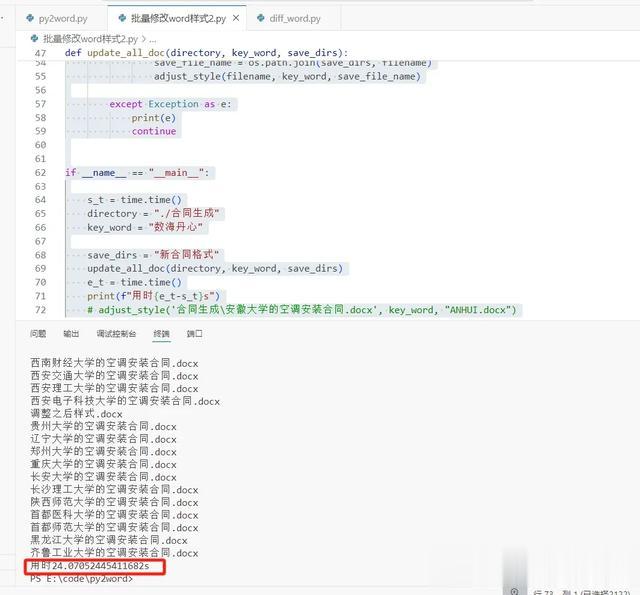This screenshot has height=595, width=640.
Task: Click the adjust_style(filename, key_word...) call on line 55
Action: click(x=287, y=77)
